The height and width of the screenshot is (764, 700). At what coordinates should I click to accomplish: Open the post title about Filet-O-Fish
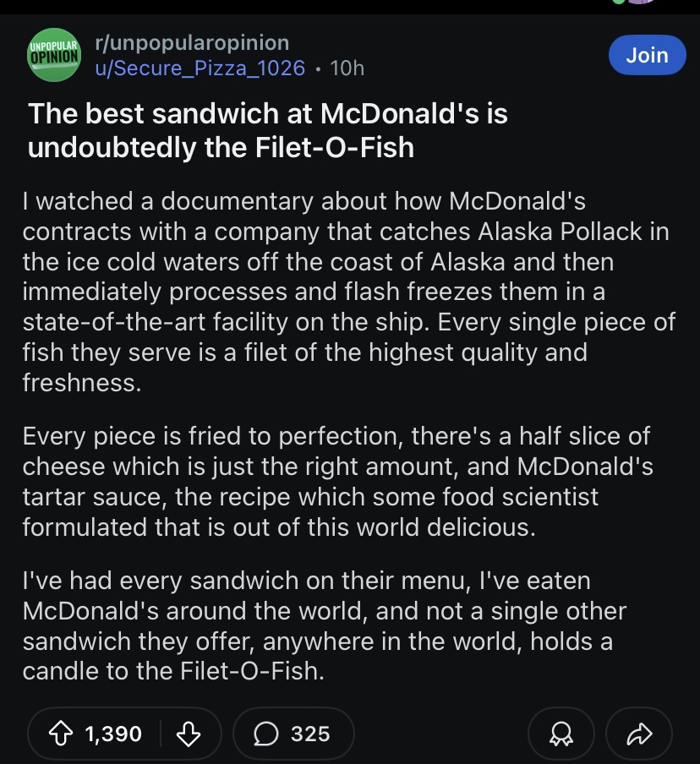267,130
